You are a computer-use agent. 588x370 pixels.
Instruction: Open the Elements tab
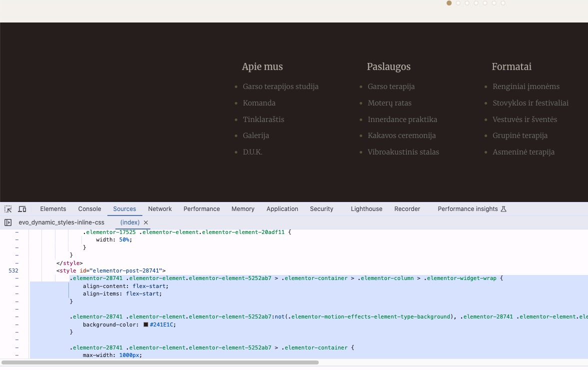coord(53,209)
